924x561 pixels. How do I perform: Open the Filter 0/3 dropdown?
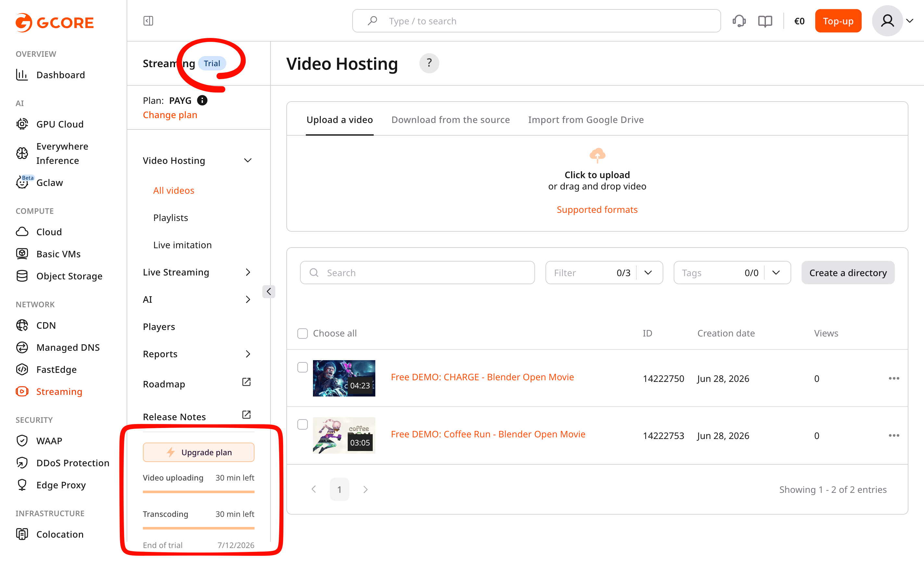click(604, 273)
